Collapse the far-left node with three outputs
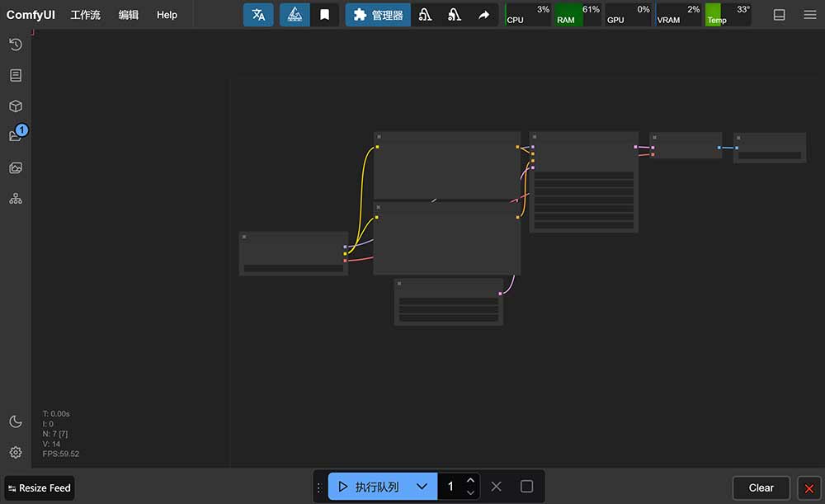 pos(244,237)
